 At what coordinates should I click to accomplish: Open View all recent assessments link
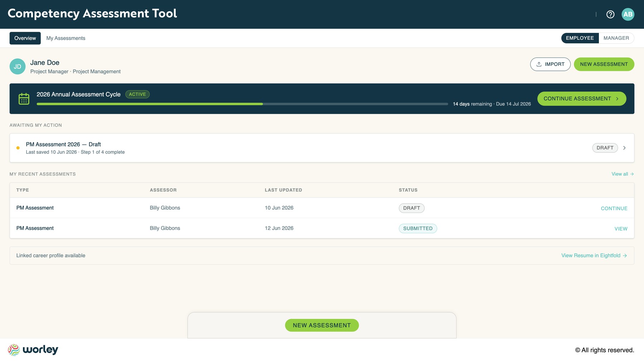pos(623,174)
